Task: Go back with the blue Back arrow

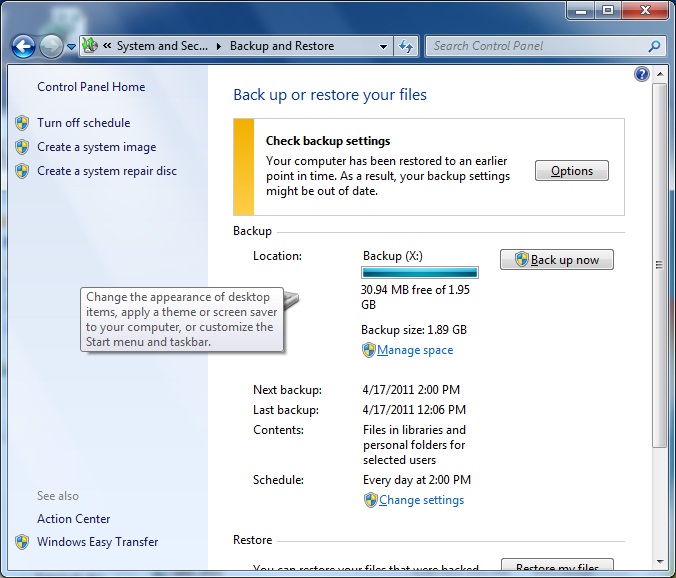Action: (23, 46)
